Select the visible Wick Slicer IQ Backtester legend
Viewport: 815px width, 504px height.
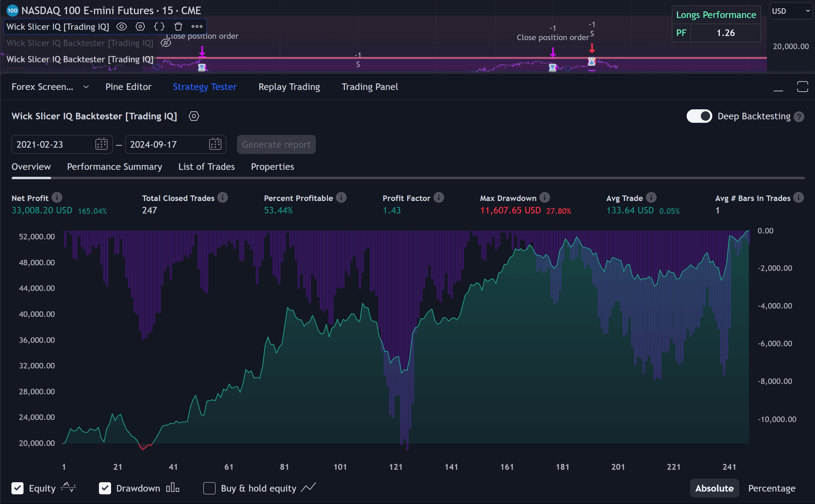tap(80, 59)
